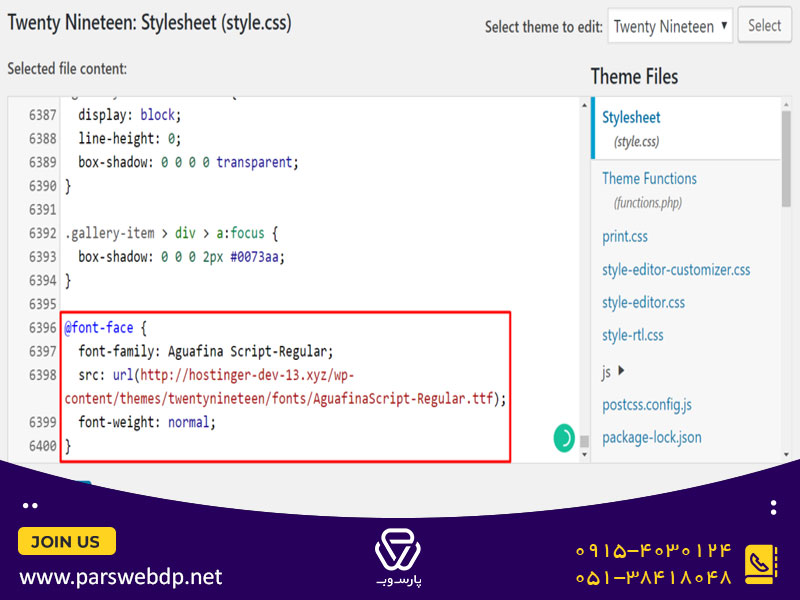Place the cursor on line 6397 font-family
Image resolution: width=800 pixels, height=600 pixels.
tap(206, 352)
